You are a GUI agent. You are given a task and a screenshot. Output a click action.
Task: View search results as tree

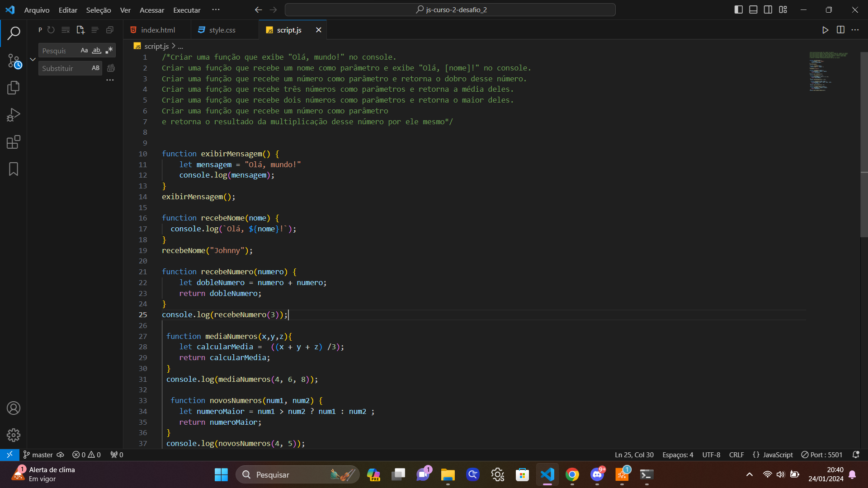(95, 30)
